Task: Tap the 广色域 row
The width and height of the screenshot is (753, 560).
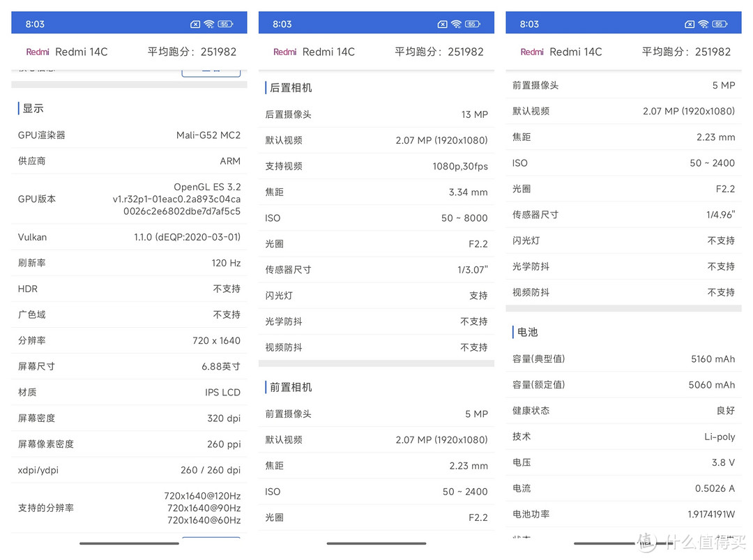Action: point(129,315)
